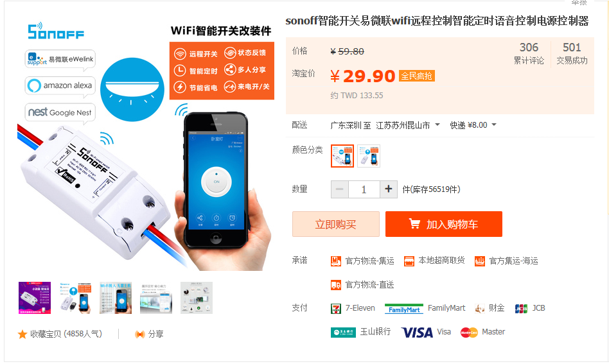Click the VISA payment logo
The width and height of the screenshot is (609, 364).
tap(417, 332)
